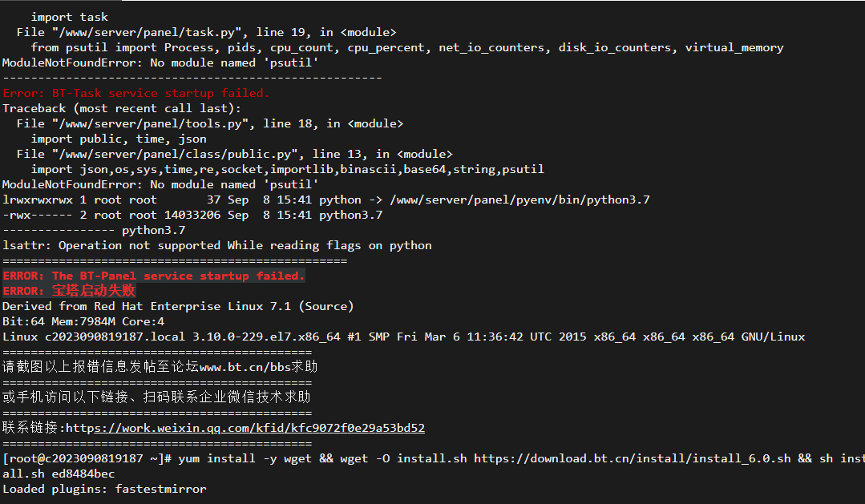Click the lsattr Operation not supported line
The width and height of the screenshot is (865, 504).
click(217, 245)
